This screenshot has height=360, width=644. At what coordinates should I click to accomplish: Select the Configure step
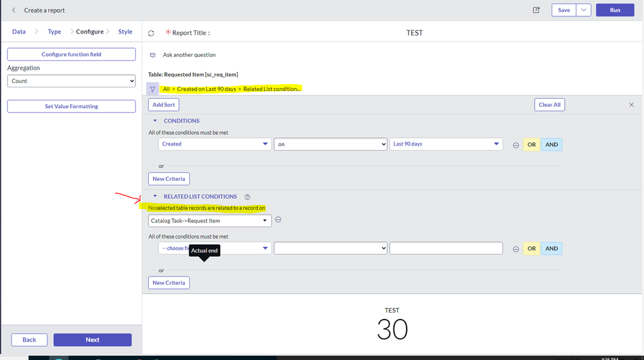[90, 32]
